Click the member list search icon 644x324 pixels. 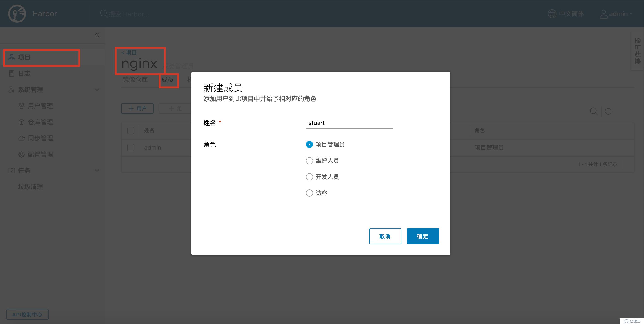594,111
